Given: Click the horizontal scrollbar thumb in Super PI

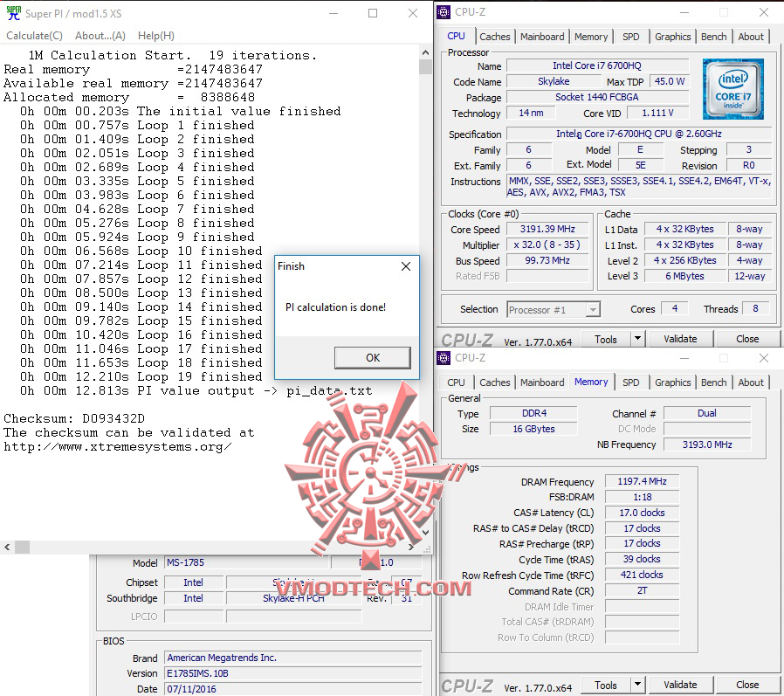Looking at the screenshot, I should coord(22,547).
